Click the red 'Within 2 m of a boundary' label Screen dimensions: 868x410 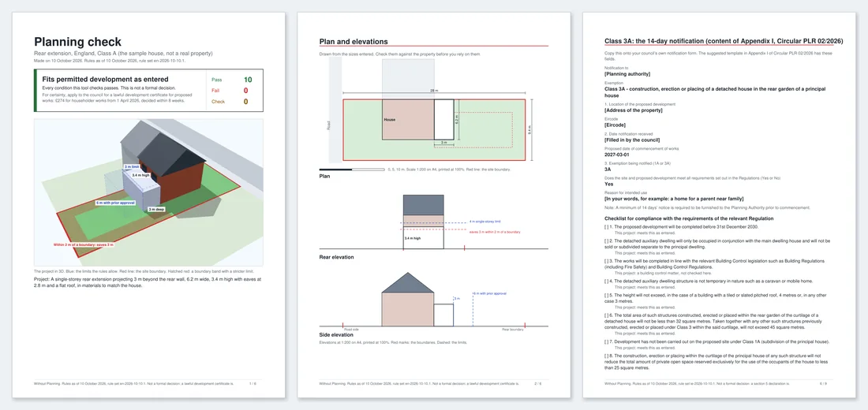coord(84,244)
